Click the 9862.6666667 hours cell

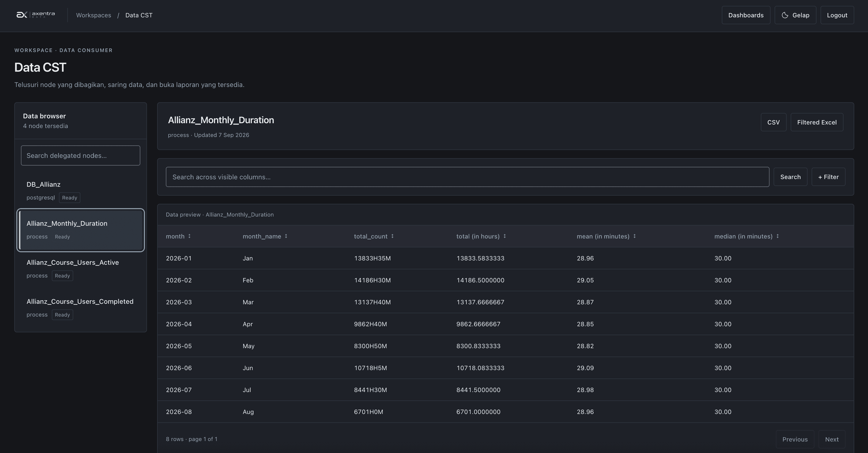tap(478, 324)
